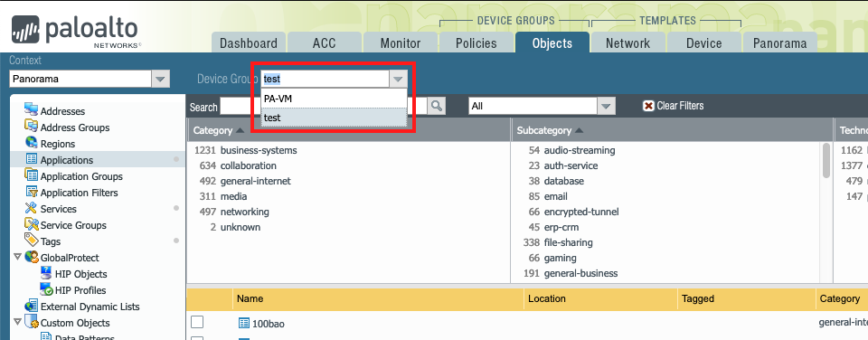Switch to the ACC tab

[x=325, y=43]
